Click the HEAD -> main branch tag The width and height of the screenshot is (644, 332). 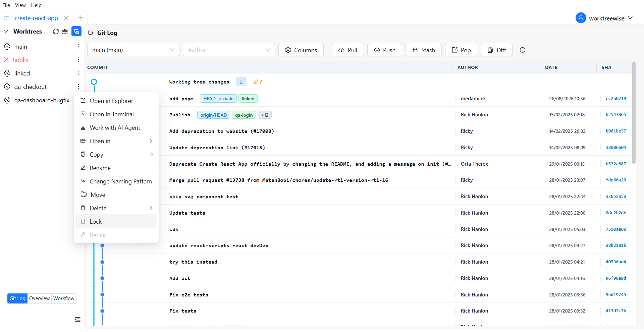[x=218, y=99]
